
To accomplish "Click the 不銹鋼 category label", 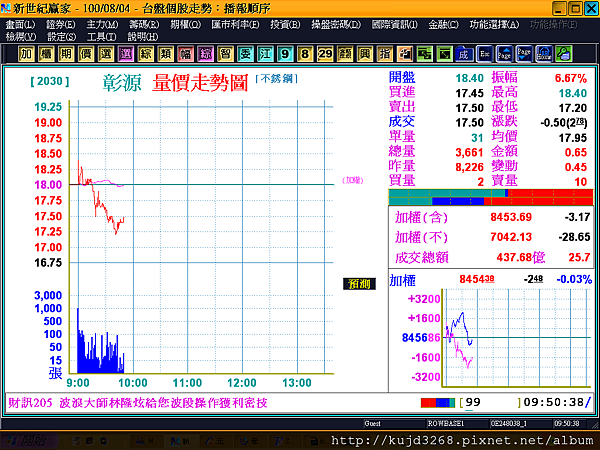I will 277,79.
